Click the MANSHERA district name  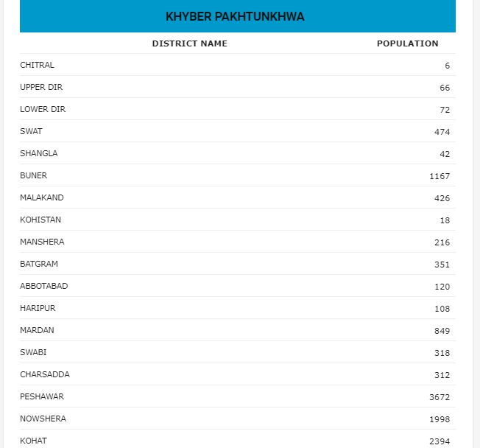(42, 242)
